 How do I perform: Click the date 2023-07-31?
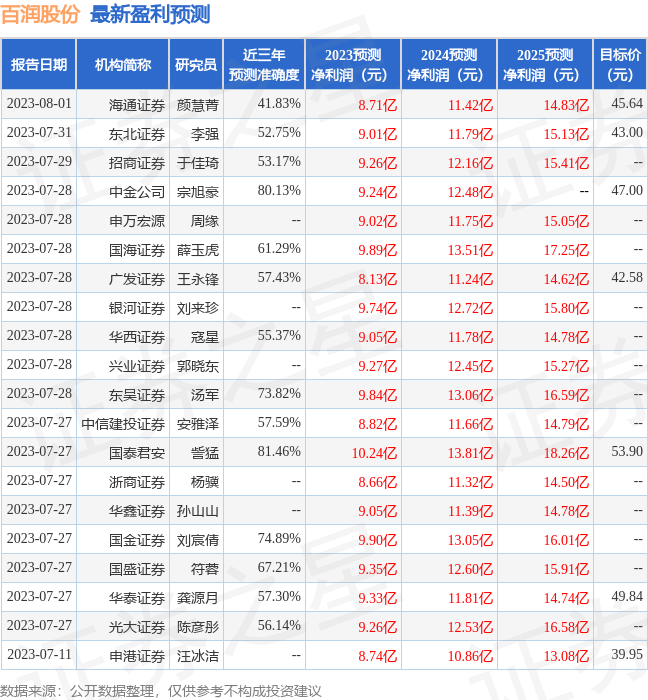(x=39, y=133)
